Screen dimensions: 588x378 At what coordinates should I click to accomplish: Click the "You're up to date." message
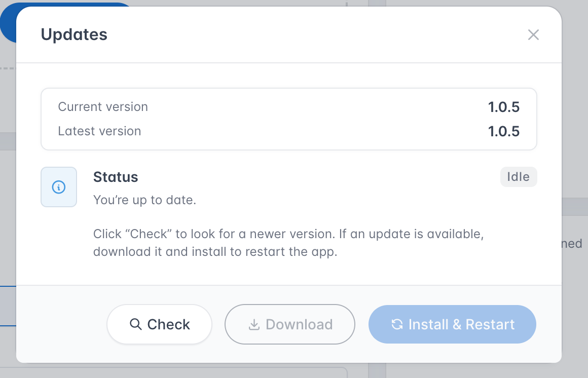144,200
